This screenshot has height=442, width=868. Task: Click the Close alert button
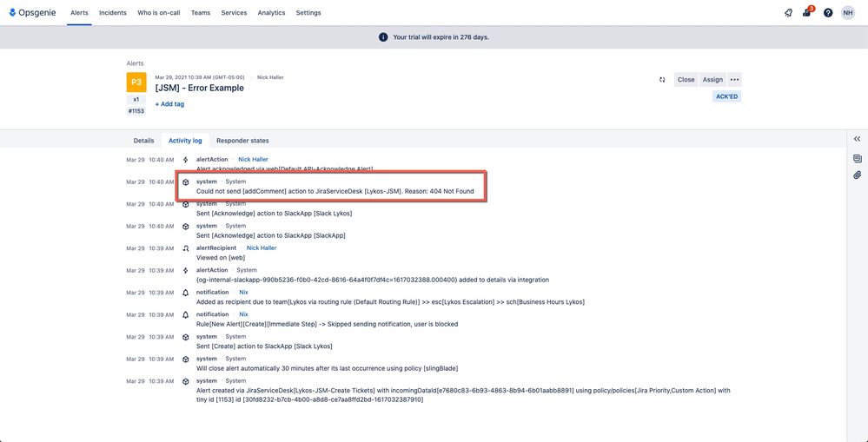pos(686,80)
